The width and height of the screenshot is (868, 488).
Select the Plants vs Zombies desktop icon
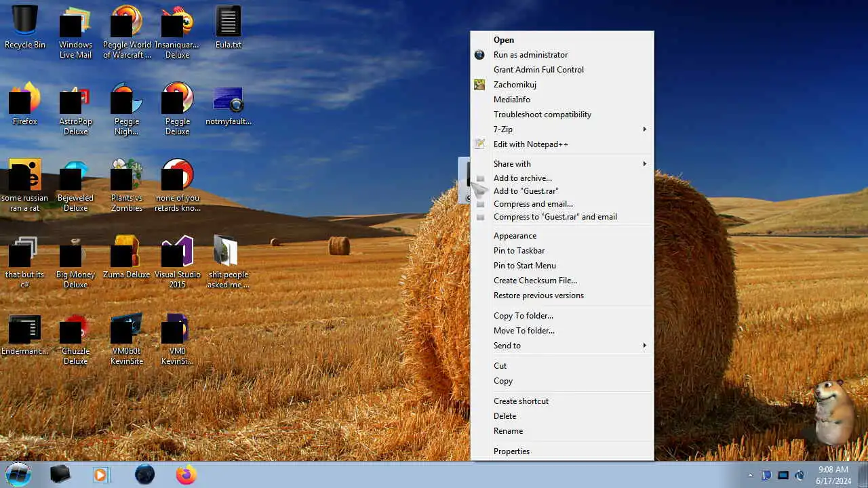pos(127,185)
